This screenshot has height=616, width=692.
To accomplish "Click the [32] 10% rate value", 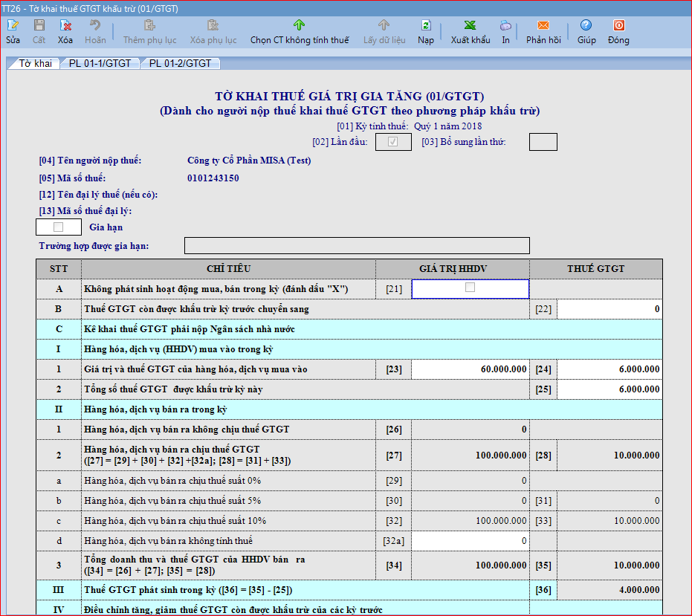I will [x=470, y=521].
